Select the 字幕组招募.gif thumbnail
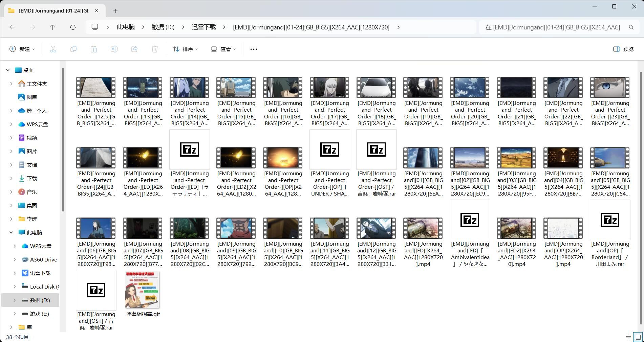Screen dimensions: 644x342 [x=143, y=290]
